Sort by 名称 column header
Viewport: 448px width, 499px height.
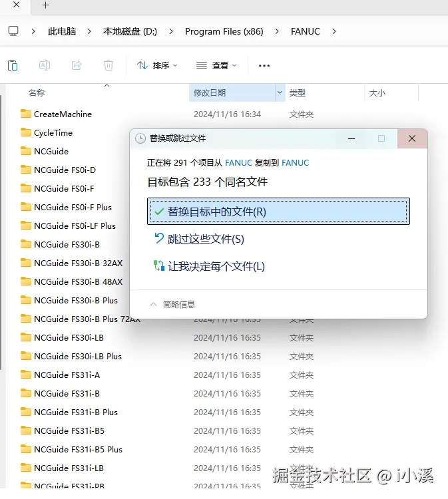tap(37, 93)
